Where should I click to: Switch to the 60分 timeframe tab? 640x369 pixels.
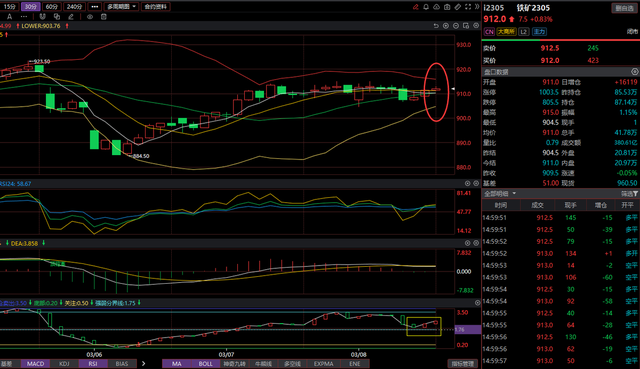click(x=52, y=7)
